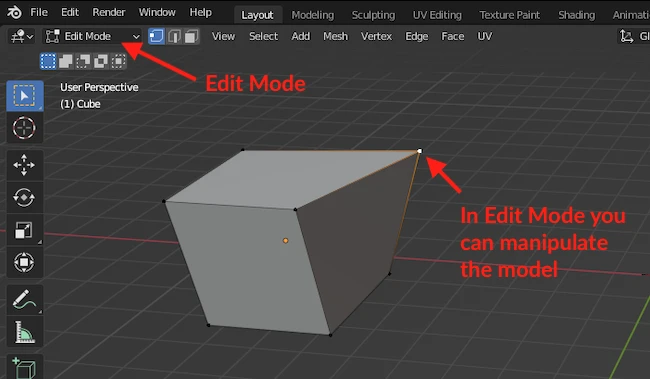Open the Global transform orientation dropdown
This screenshot has height=379, width=650.
point(633,36)
